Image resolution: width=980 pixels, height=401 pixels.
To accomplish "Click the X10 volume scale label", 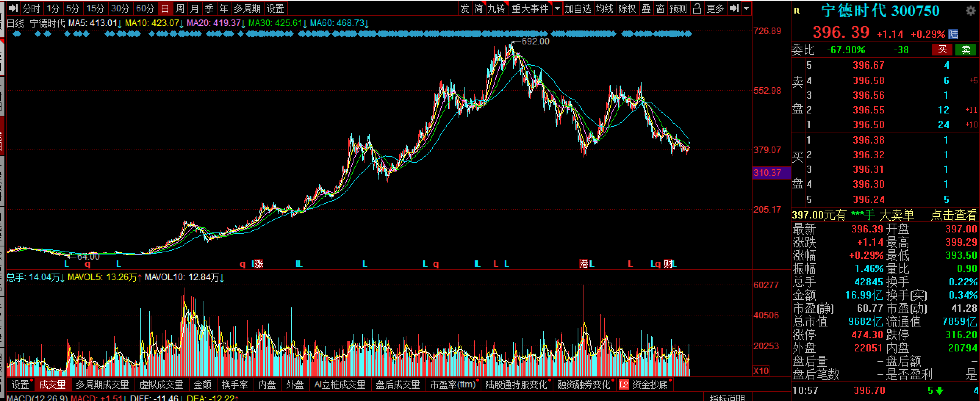I will [761, 371].
